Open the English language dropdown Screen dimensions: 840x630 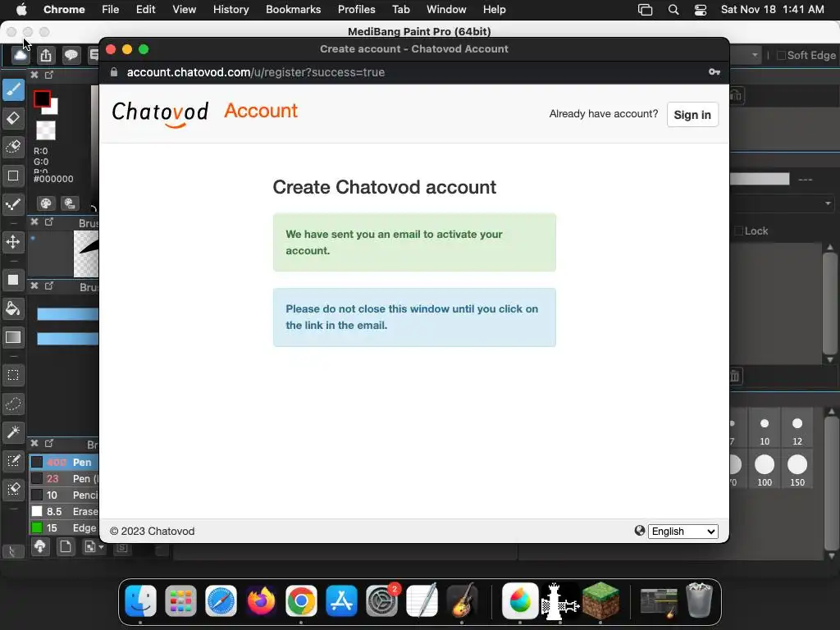(x=683, y=532)
